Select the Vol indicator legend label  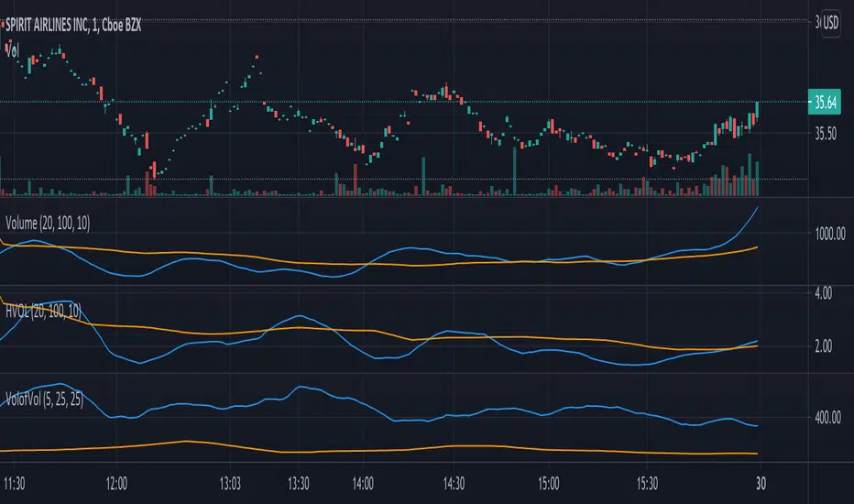pyautogui.click(x=14, y=51)
